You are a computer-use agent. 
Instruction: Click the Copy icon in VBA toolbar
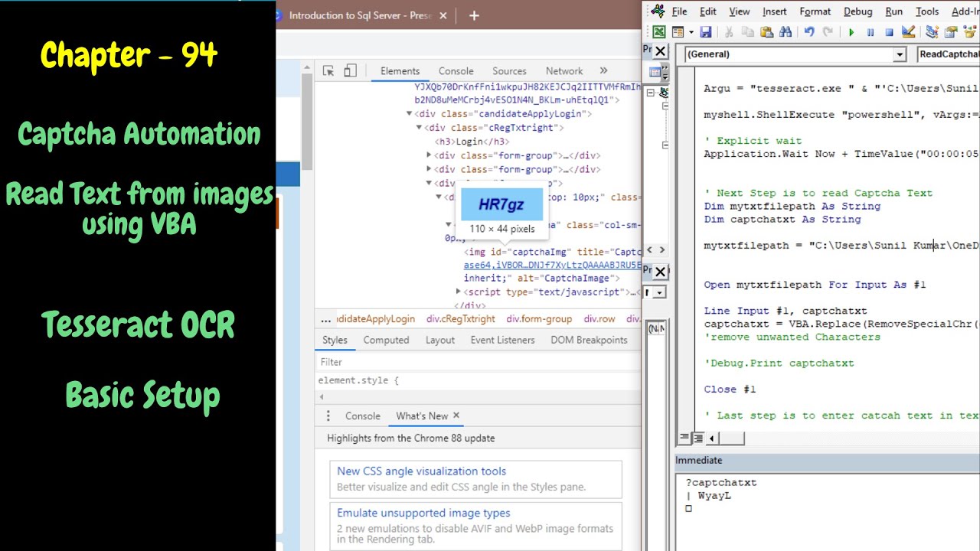point(747,32)
